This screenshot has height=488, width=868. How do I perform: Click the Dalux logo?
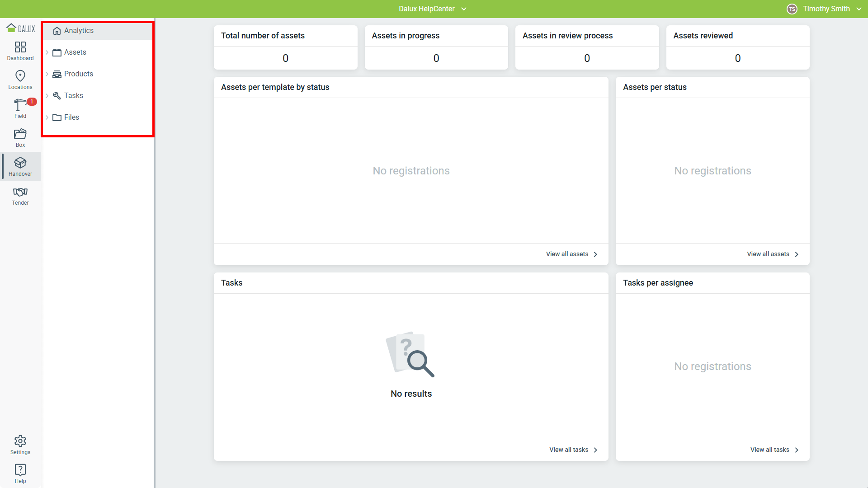20,28
